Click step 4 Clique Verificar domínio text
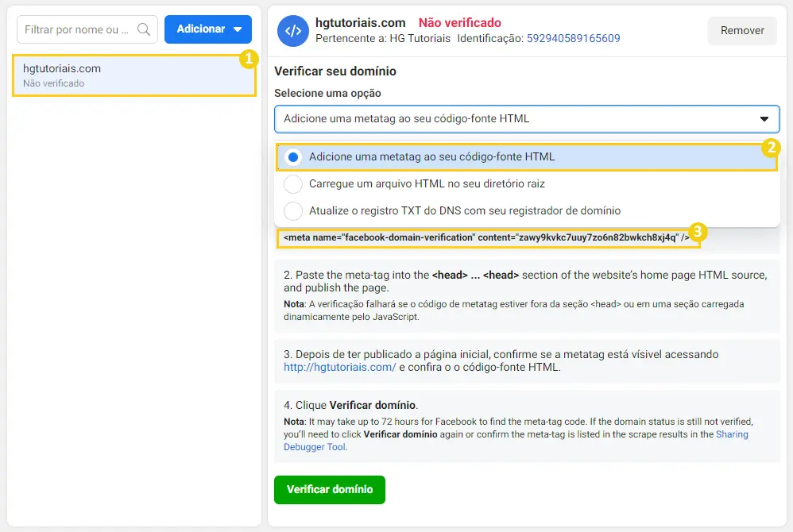793x532 pixels. (x=350, y=405)
